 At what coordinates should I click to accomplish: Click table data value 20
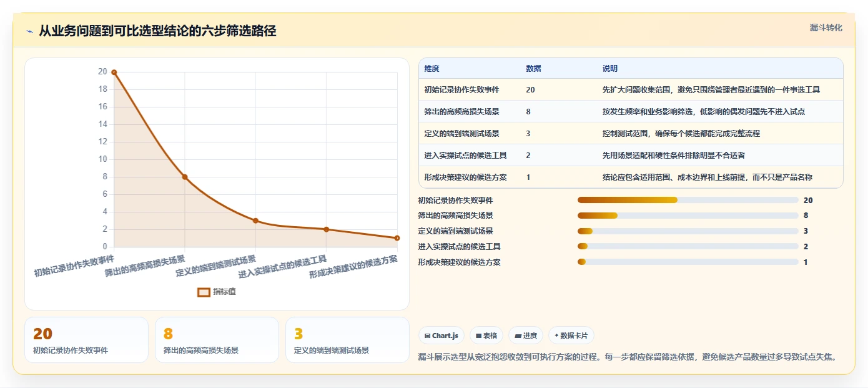pos(530,90)
